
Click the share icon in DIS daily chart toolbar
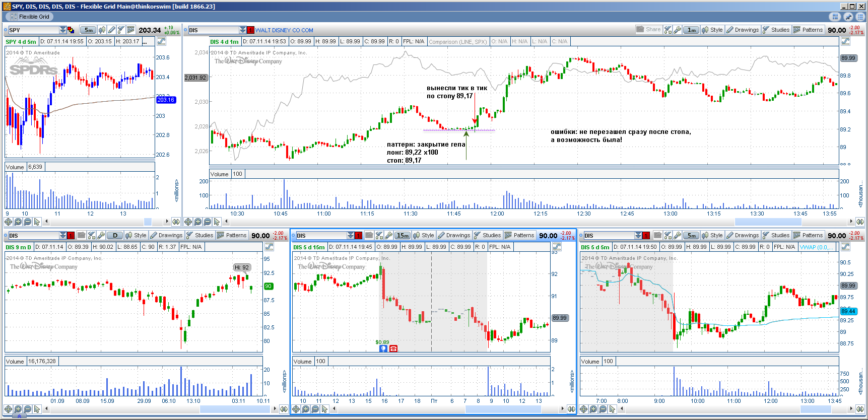tap(81, 235)
